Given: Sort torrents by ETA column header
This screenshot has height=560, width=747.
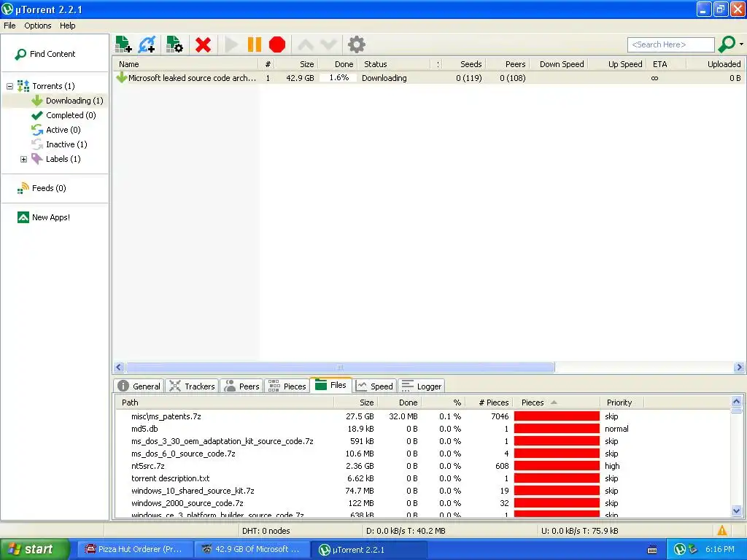Looking at the screenshot, I should 659,64.
